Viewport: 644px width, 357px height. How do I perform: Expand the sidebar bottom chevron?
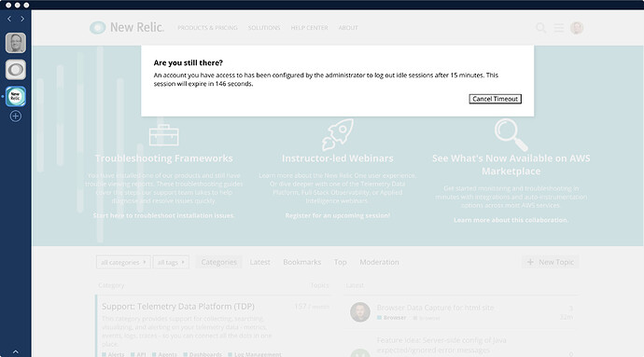point(16,351)
